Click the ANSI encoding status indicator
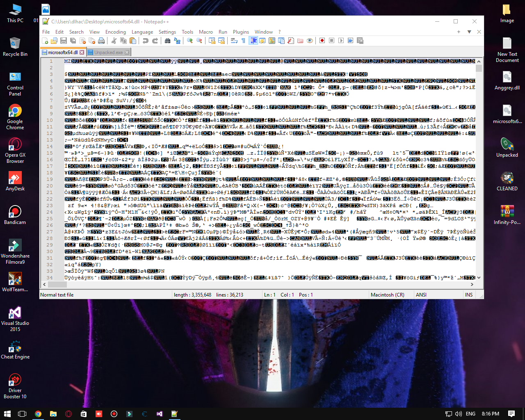Image resolution: width=525 pixels, height=420 pixels. tap(421, 294)
